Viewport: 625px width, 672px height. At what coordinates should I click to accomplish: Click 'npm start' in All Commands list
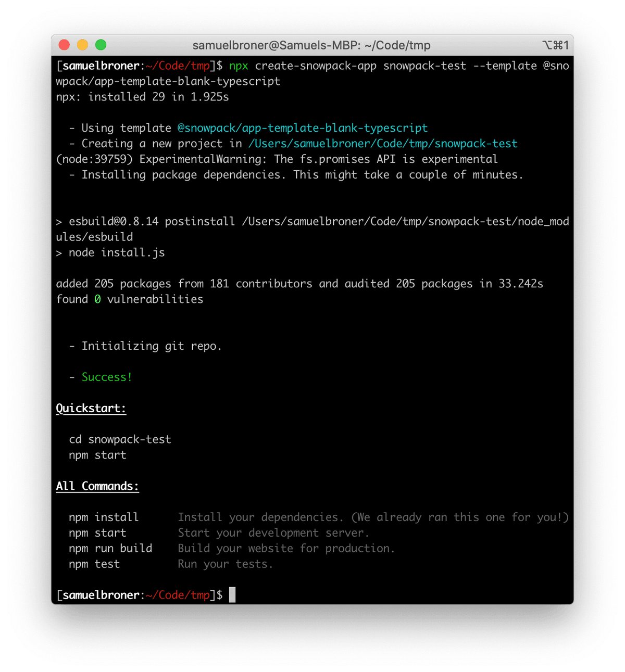coord(97,533)
